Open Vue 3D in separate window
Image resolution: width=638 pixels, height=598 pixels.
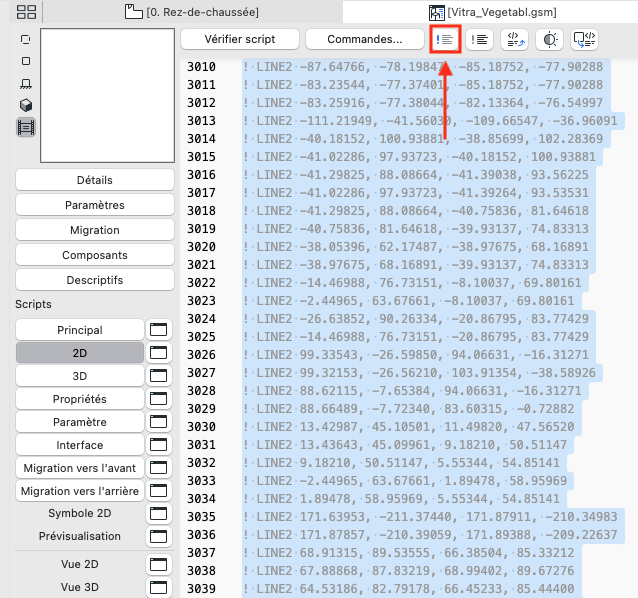pos(159,587)
